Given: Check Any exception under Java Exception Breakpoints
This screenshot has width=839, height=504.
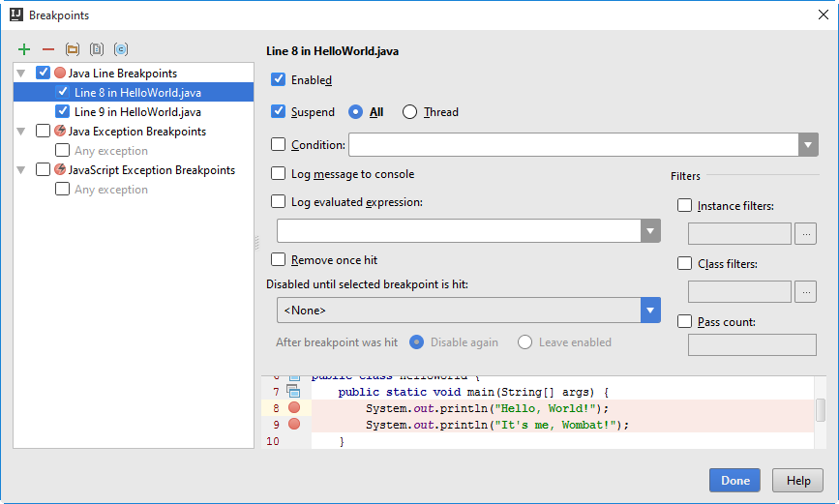Looking at the screenshot, I should click(62, 150).
